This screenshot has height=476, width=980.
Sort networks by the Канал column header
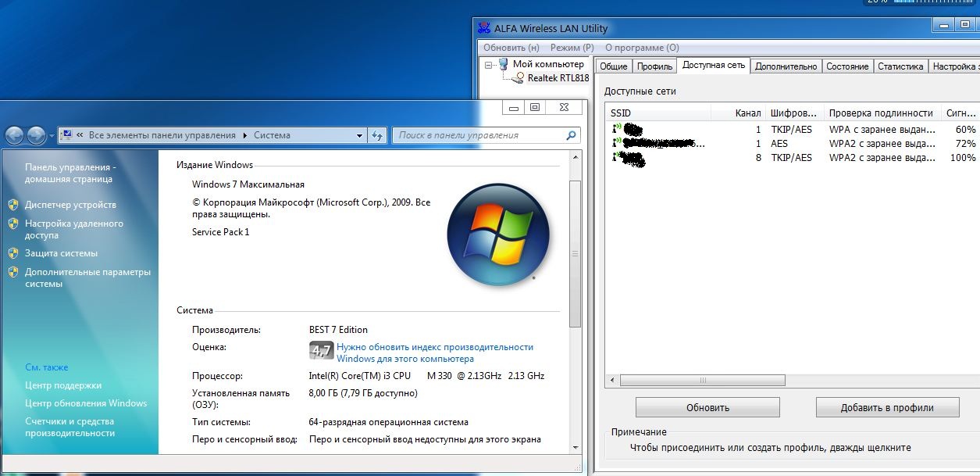click(x=737, y=113)
